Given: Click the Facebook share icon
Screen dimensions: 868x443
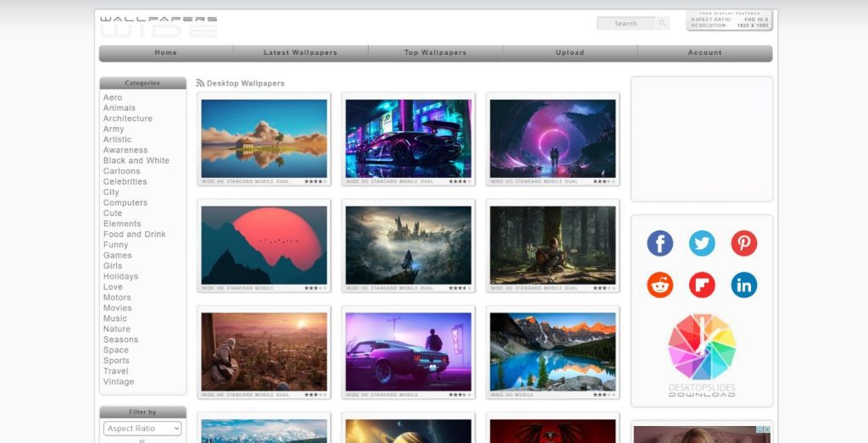Looking at the screenshot, I should (659, 244).
